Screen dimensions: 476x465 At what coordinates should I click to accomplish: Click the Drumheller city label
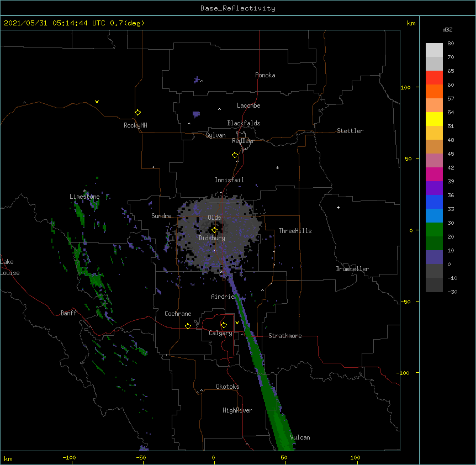352,269
